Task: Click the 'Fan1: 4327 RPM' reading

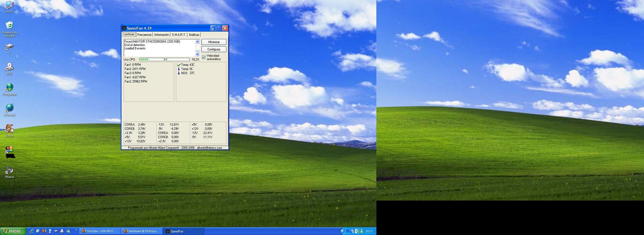Action: (135, 77)
